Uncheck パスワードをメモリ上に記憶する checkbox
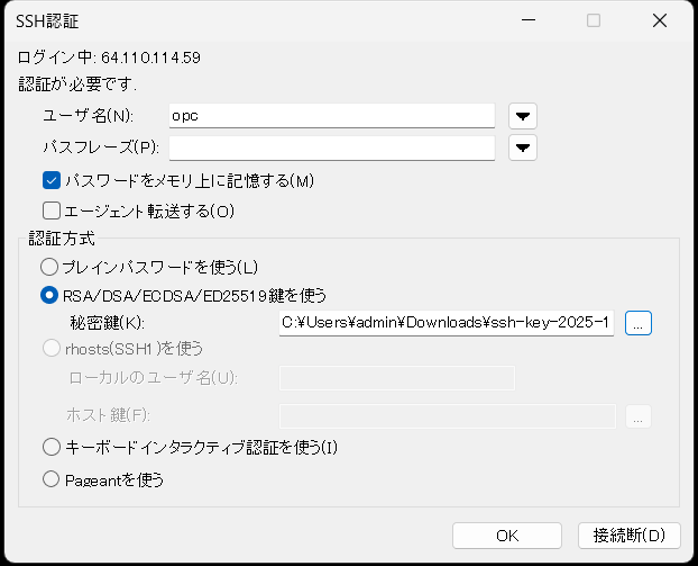Screen dimensions: 698x566 pyautogui.click(x=52, y=180)
